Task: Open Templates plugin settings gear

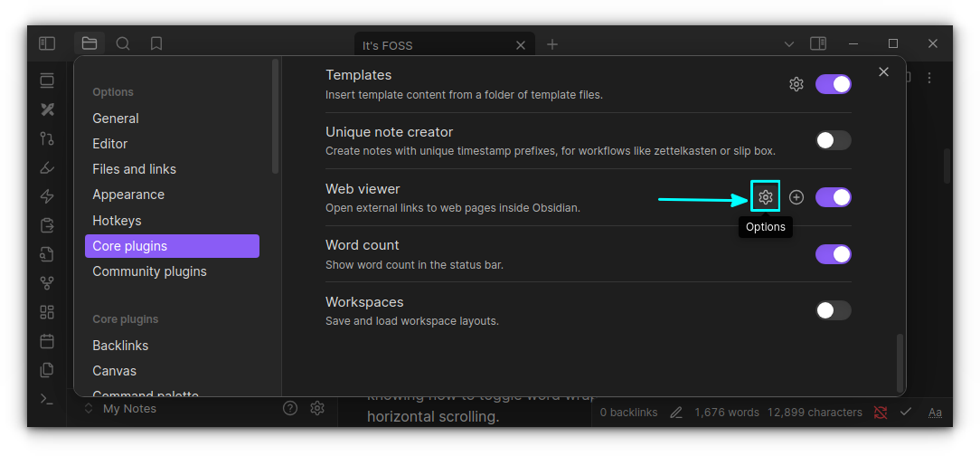Action: coord(796,84)
